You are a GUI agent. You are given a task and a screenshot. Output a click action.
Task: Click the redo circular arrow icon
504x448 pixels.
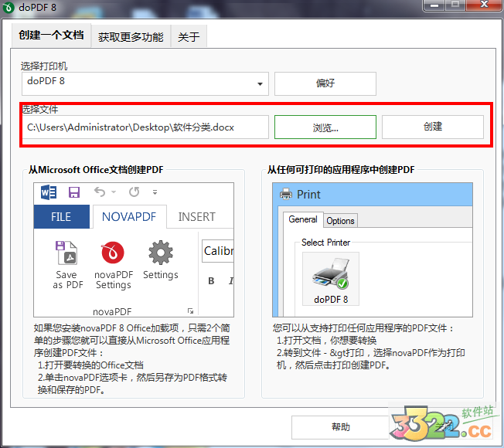point(134,192)
